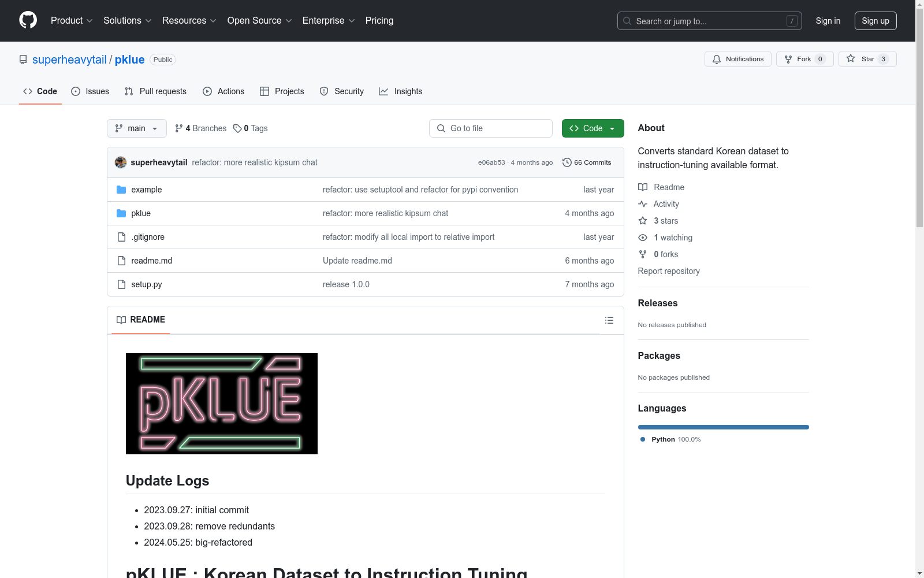This screenshot has height=578, width=924.
Task: Open the Releases section heading
Action: pyautogui.click(x=658, y=303)
